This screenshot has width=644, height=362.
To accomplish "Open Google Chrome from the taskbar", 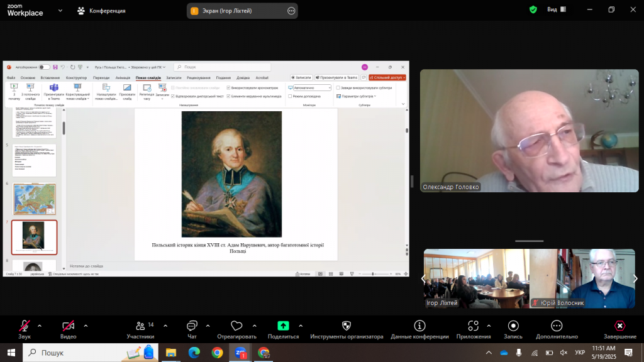I will [217, 353].
